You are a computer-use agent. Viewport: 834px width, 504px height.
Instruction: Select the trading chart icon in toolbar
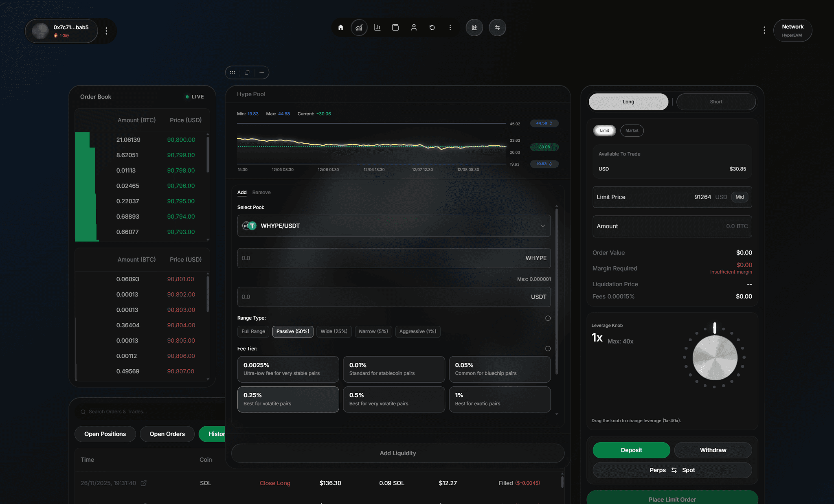tap(359, 27)
